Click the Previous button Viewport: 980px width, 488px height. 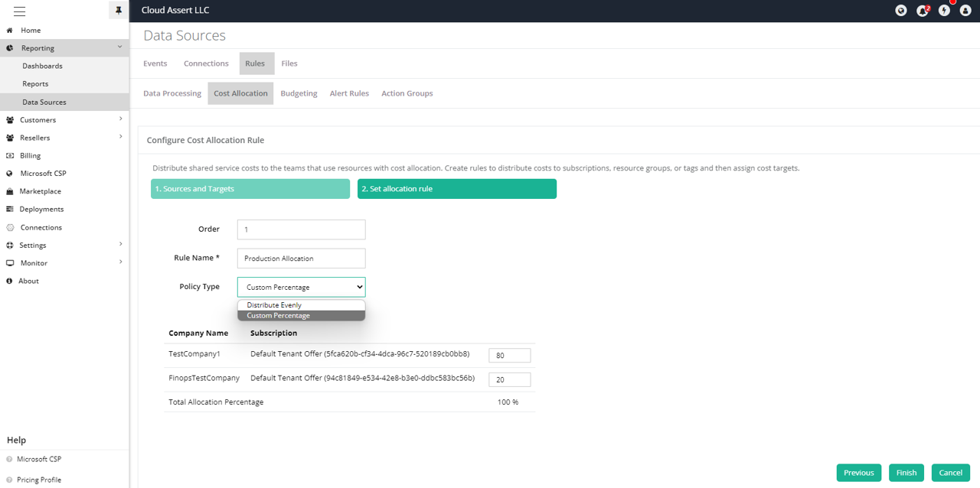[859, 473]
